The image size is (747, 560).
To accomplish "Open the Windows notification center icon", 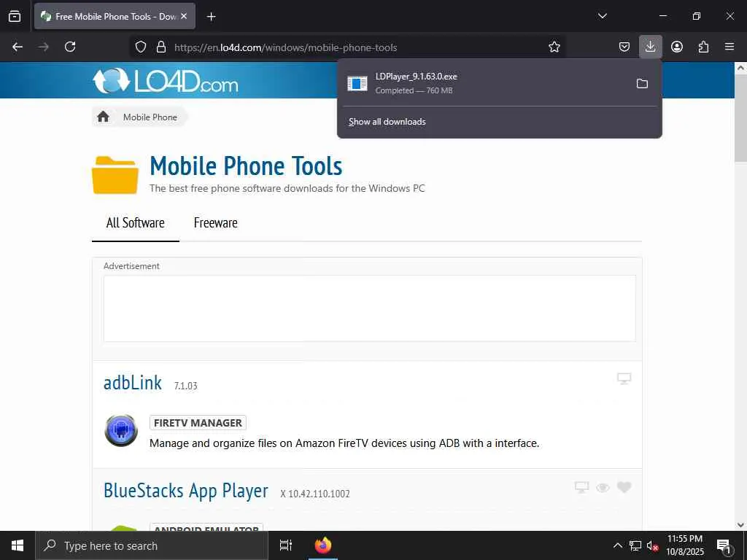I will pos(724,545).
